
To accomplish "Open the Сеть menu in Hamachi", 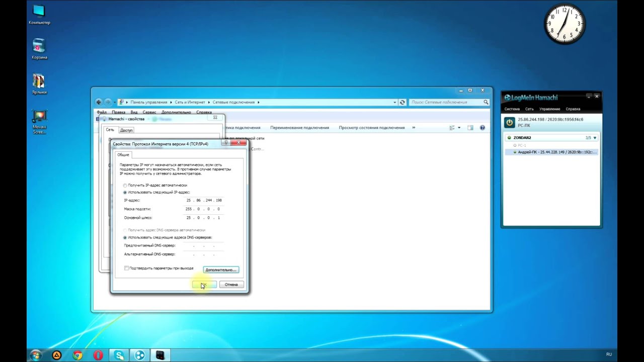I will (529, 109).
